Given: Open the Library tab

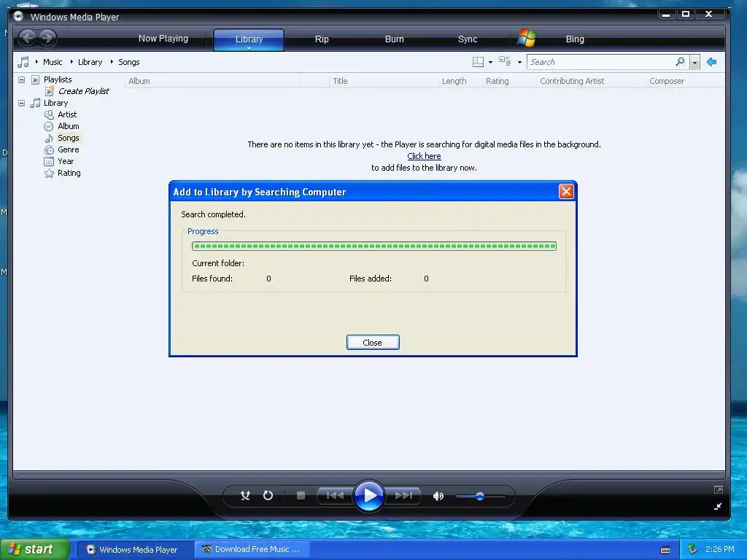Looking at the screenshot, I should click(249, 39).
